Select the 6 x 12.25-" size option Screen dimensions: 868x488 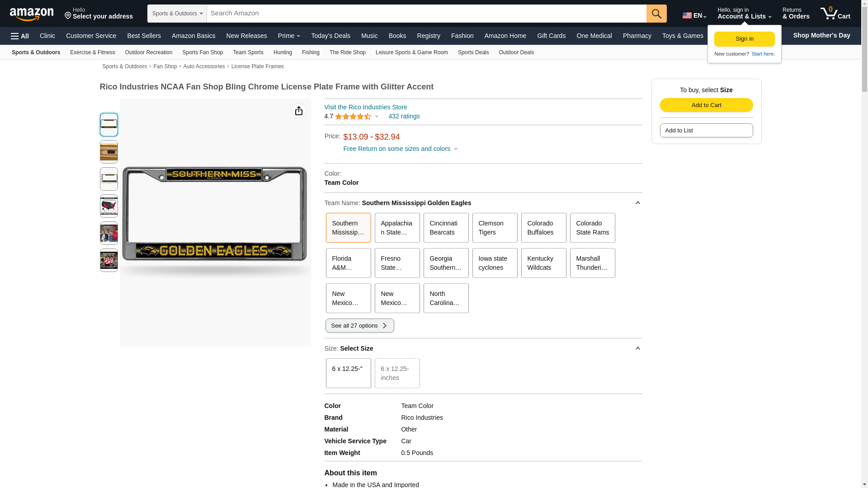(x=348, y=373)
